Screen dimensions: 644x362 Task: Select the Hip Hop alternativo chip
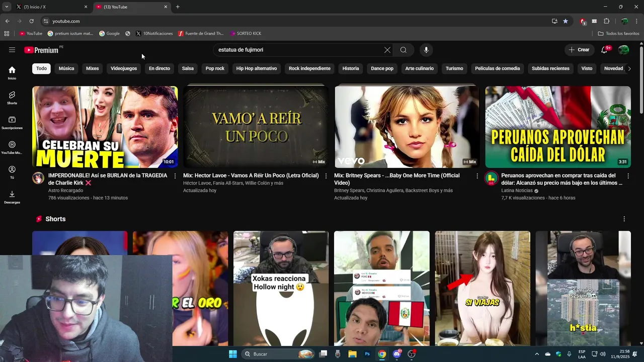click(257, 68)
